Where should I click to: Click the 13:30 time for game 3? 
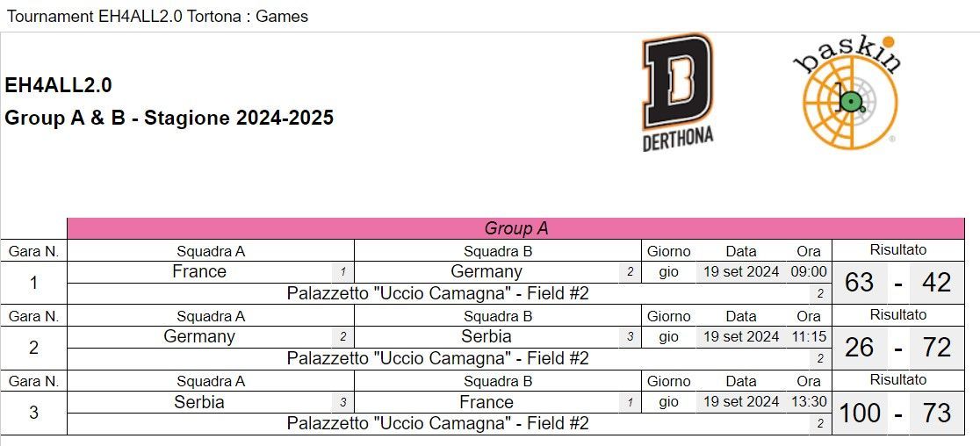pyautogui.click(x=809, y=401)
